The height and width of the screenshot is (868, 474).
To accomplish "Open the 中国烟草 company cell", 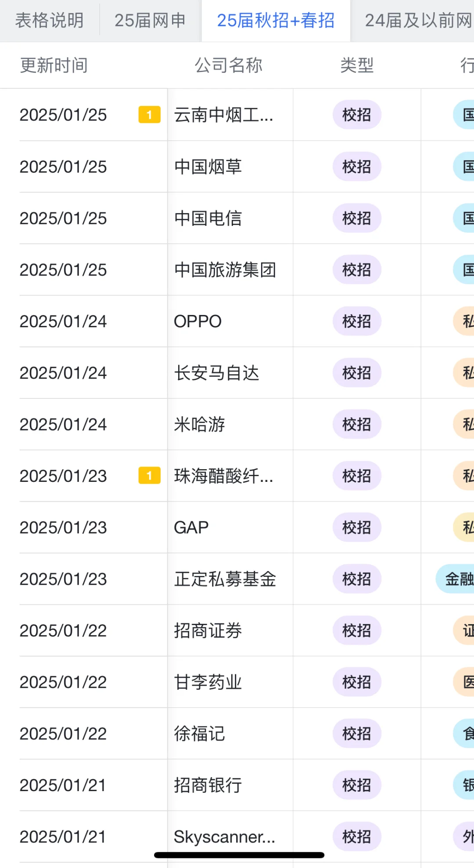I will tap(208, 166).
